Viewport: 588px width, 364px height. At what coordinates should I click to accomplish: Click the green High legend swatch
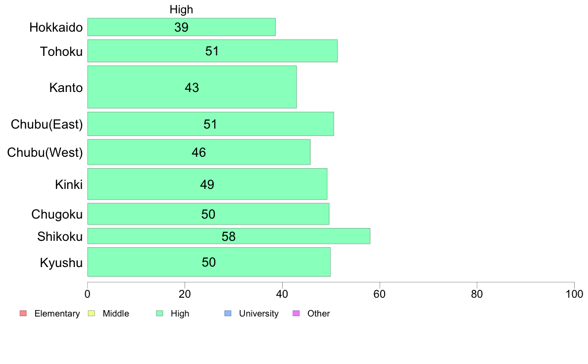[x=160, y=314]
